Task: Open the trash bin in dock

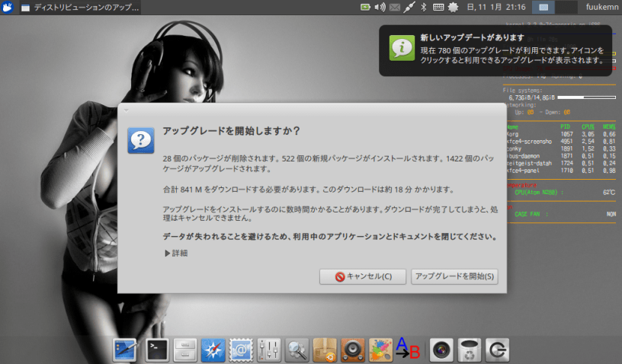Action: (470, 350)
